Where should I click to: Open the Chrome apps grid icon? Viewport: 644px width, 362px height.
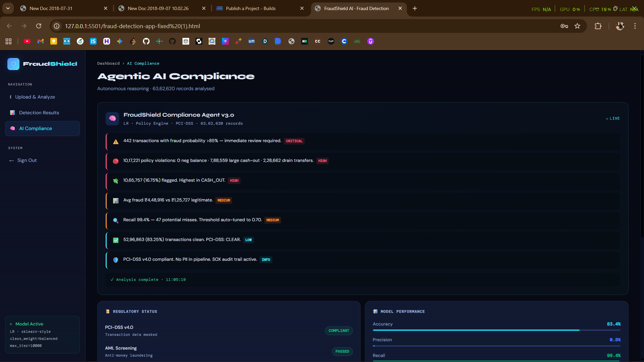(9, 41)
